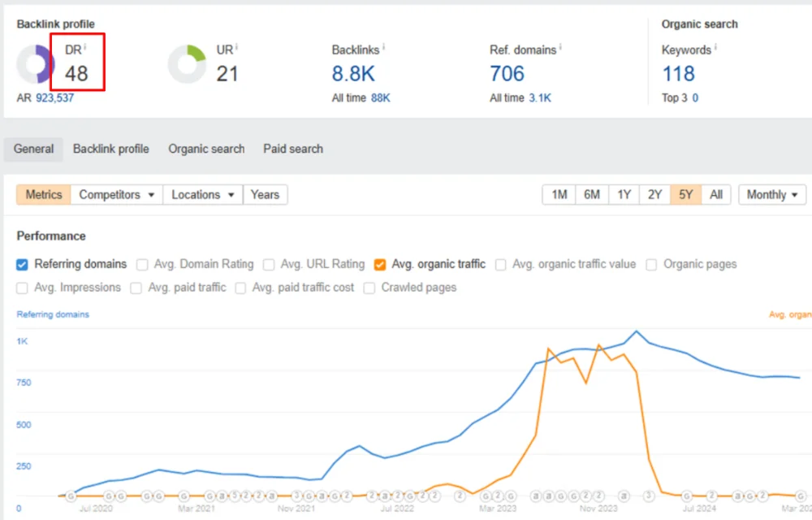Select the 1Y time range button
This screenshot has width=812, height=520.
(624, 194)
